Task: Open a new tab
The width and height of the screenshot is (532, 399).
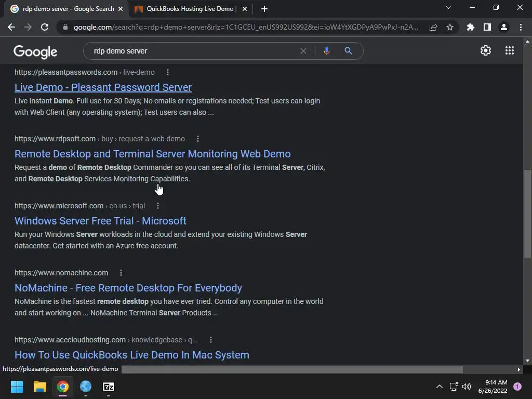Action: click(264, 9)
